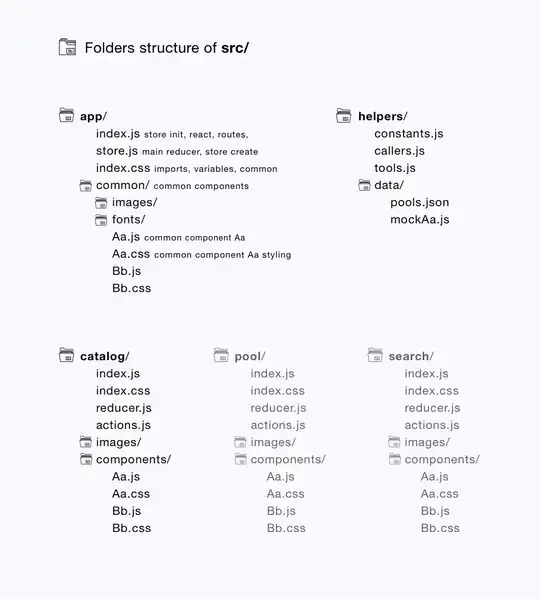
Task: Select store.js in the app folder
Action: [x=117, y=151]
